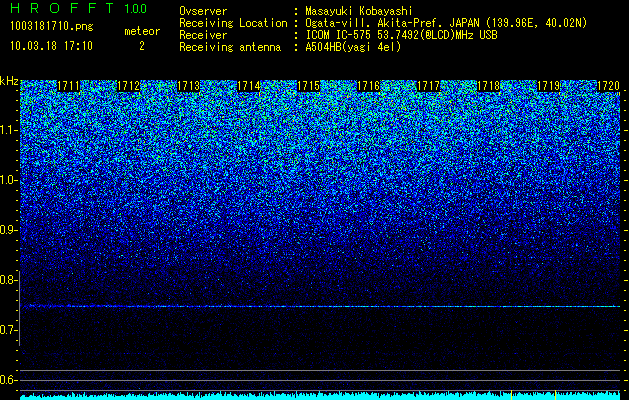Click the cyan signal level strip
This screenshot has width=629, height=400.
(320, 396)
